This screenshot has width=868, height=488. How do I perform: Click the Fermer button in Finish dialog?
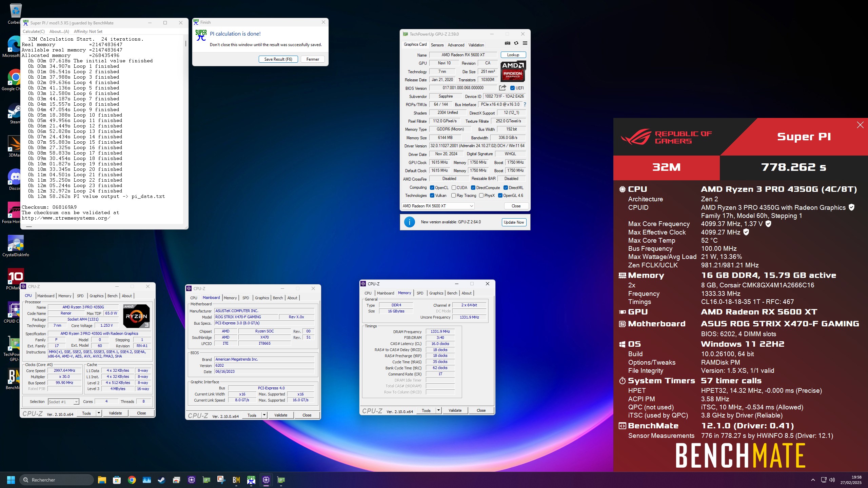(x=313, y=59)
